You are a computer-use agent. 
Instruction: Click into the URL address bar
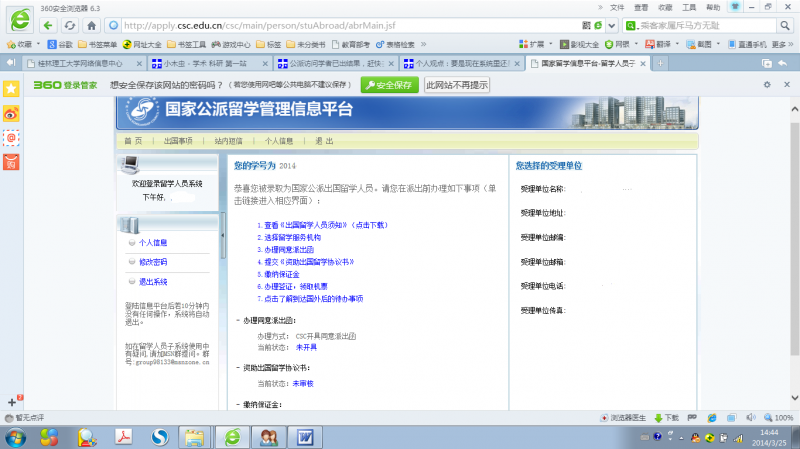point(347,26)
